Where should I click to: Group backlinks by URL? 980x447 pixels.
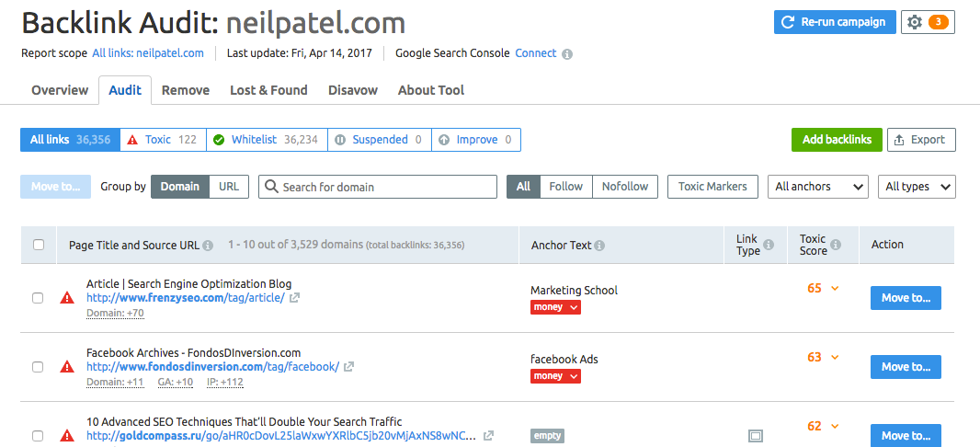[229, 187]
